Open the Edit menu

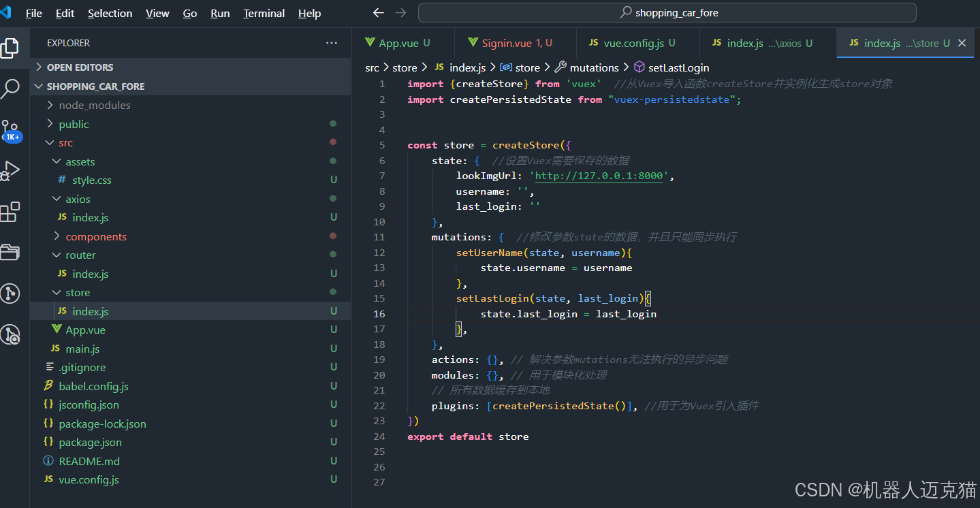click(x=65, y=13)
